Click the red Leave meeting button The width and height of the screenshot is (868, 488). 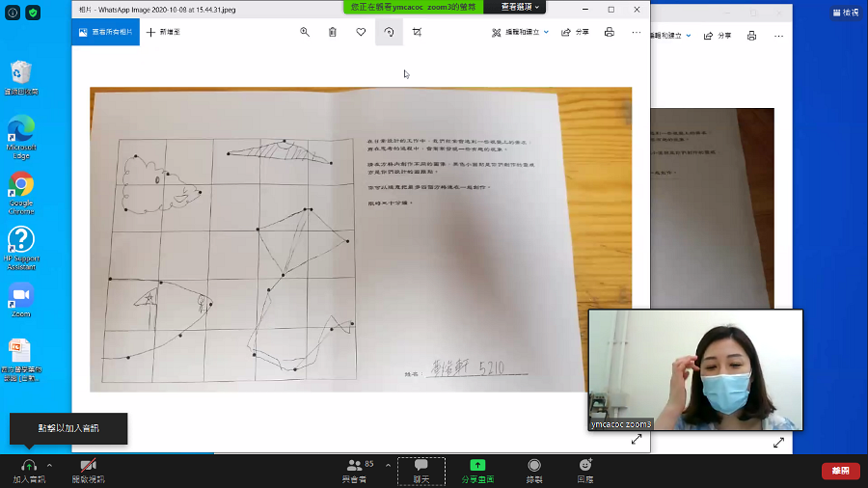point(841,471)
